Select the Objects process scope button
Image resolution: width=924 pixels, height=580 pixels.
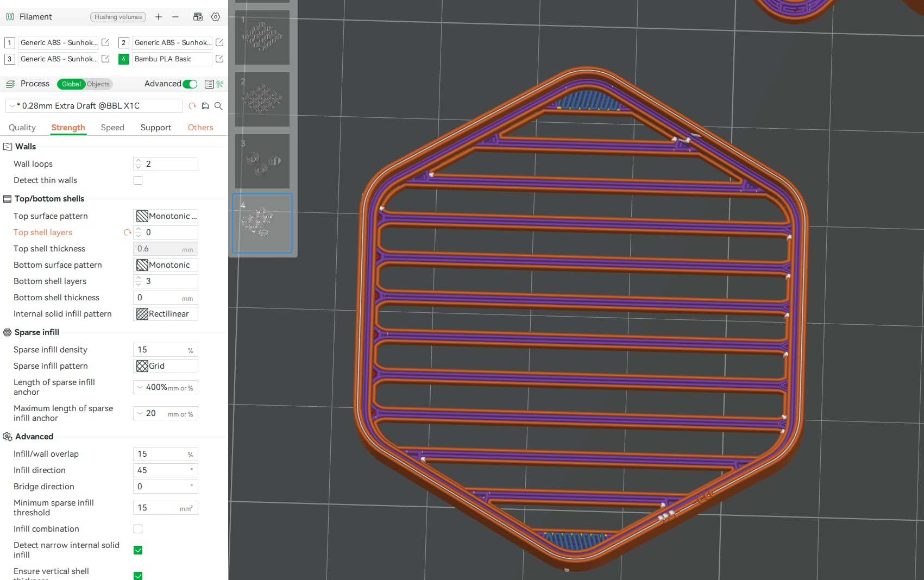coord(98,84)
